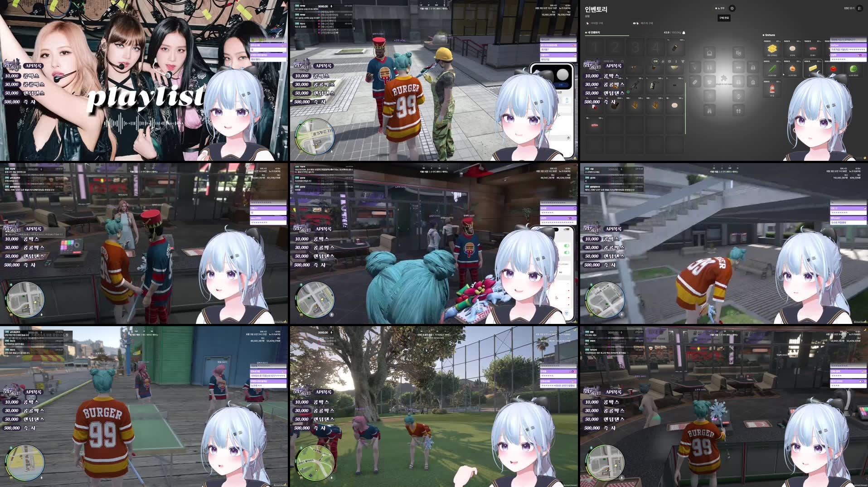Toggle upper green phone switch in restaurant frame
The image size is (868, 487).
[566, 246]
